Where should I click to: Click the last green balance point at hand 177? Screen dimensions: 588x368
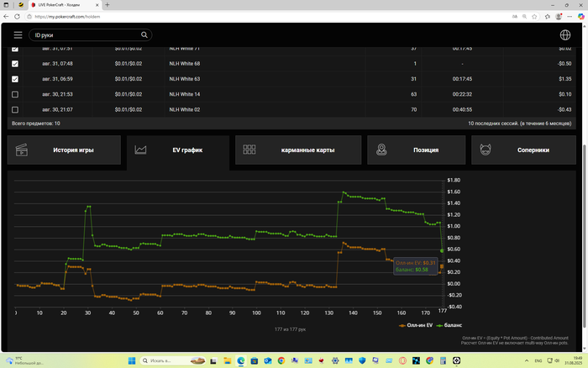pyautogui.click(x=442, y=250)
